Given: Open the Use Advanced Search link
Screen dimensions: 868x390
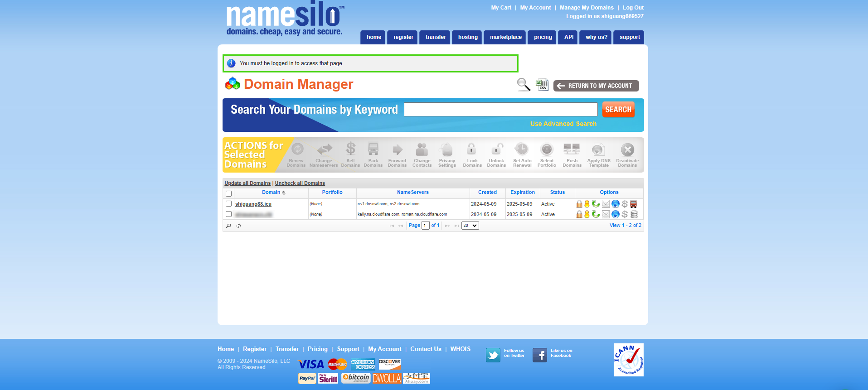Looking at the screenshot, I should click(563, 124).
